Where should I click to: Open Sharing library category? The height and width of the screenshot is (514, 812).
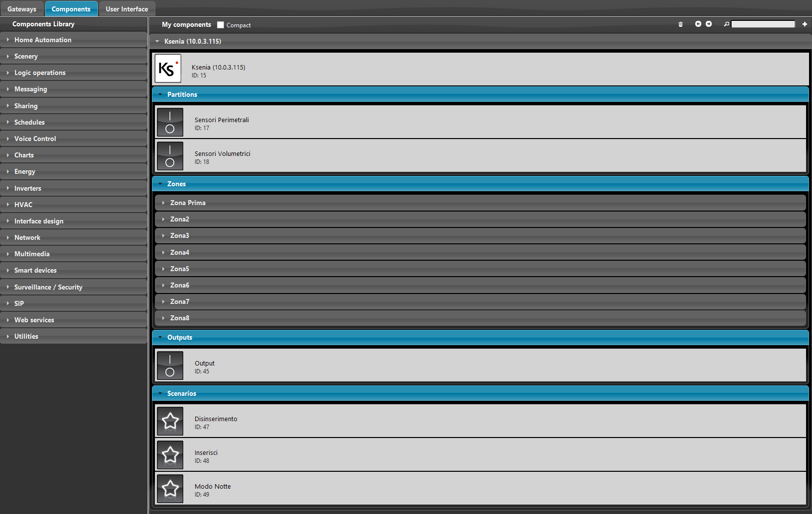click(x=74, y=106)
